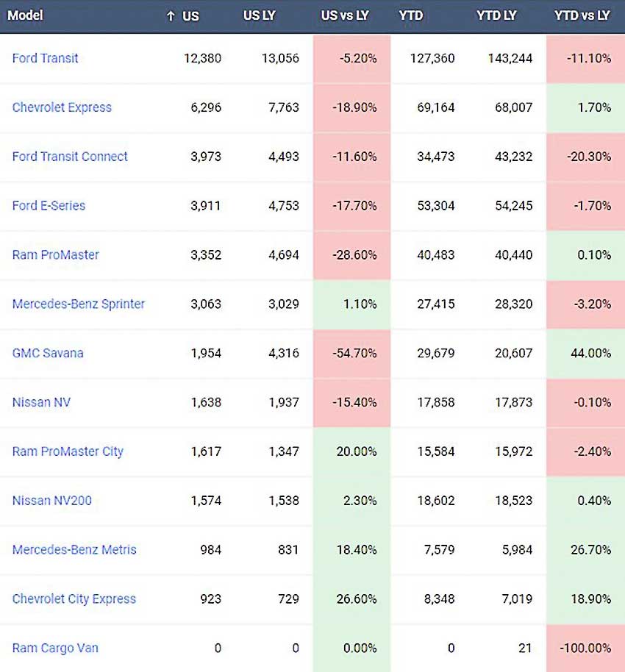
Task: Open Mercedes-Benz Sprinter link
Action: click(x=79, y=304)
